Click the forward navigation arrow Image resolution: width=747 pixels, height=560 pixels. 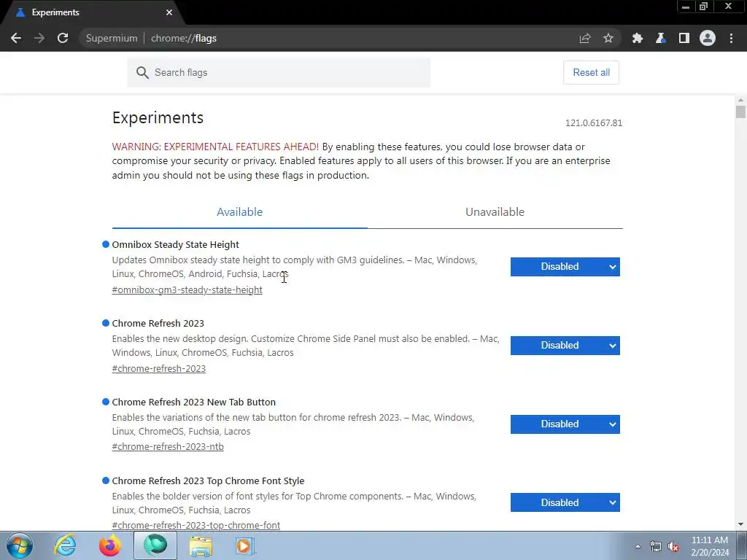[39, 38]
